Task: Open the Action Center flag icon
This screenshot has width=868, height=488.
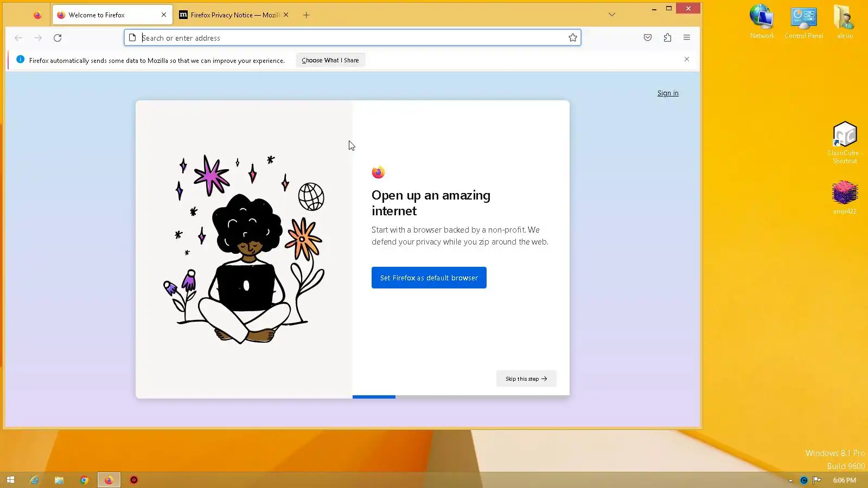Action: (816, 480)
